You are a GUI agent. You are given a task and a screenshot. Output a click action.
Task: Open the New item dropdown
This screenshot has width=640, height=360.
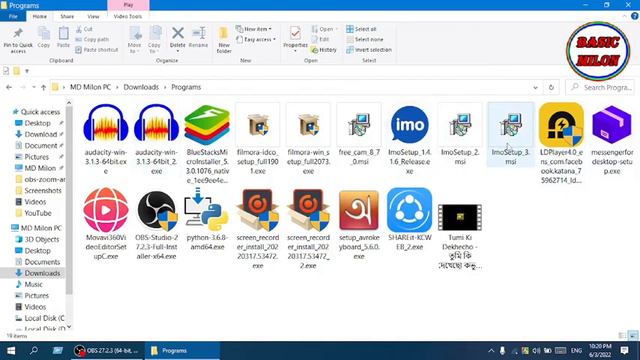coord(254,29)
